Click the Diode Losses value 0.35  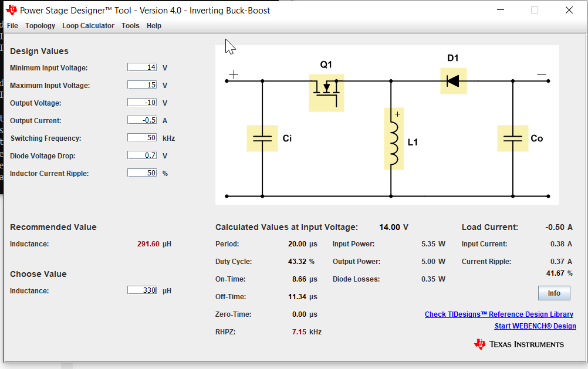point(428,279)
